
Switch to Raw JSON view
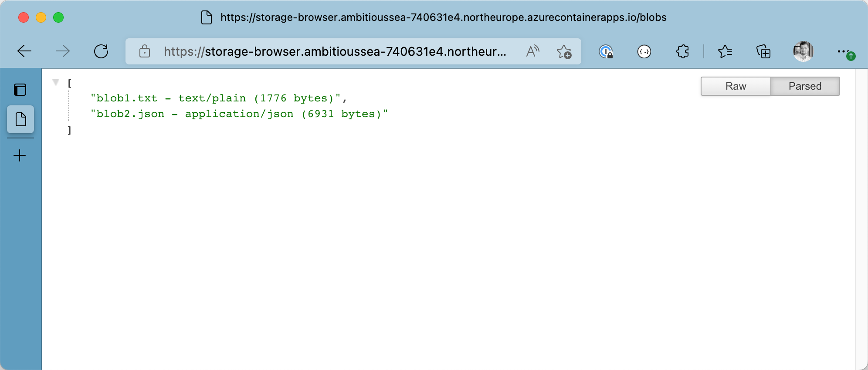point(736,86)
